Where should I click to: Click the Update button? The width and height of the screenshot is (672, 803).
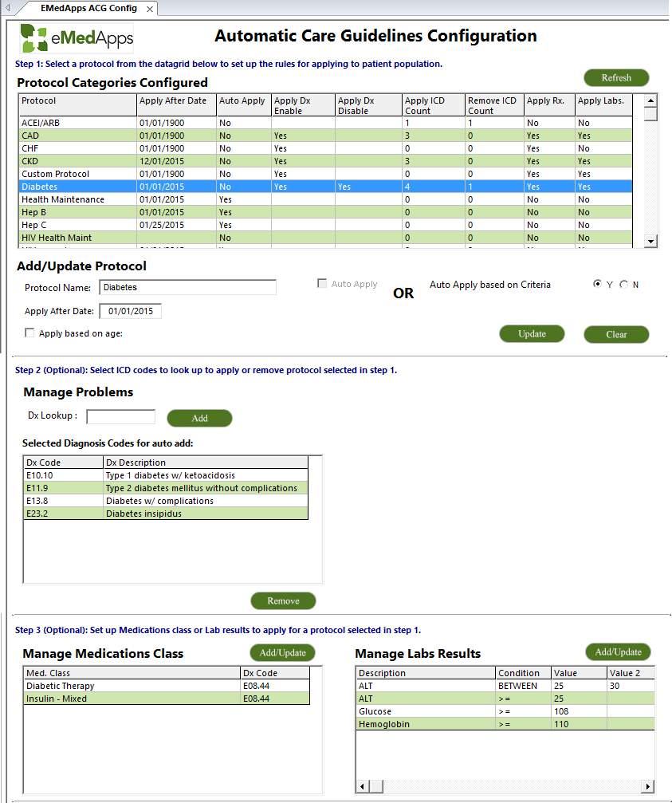click(x=532, y=334)
